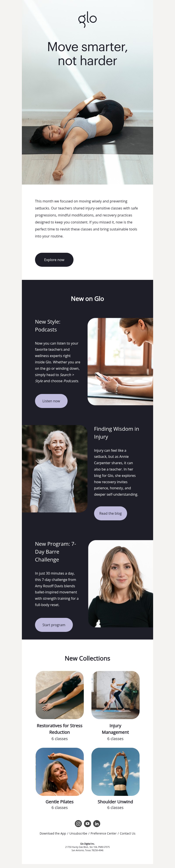The height and width of the screenshot is (868, 175).
Task: Click the Read the blog button
Action: (111, 513)
